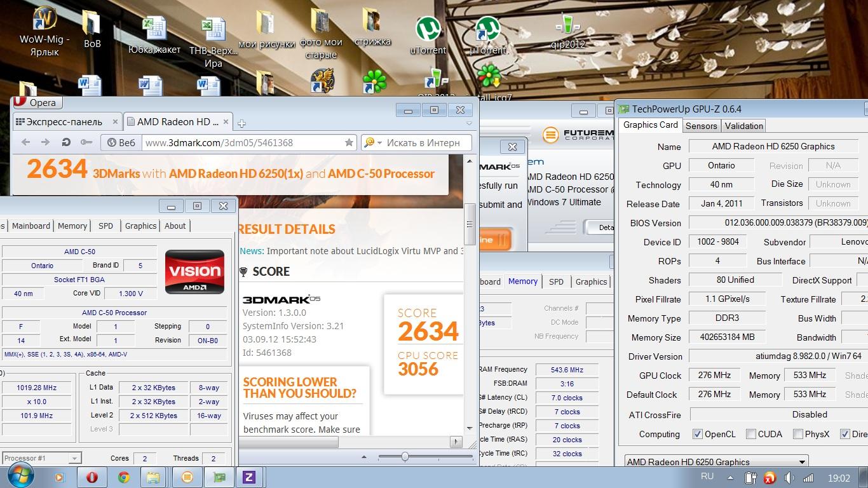Open the стрижка folder

(x=372, y=22)
